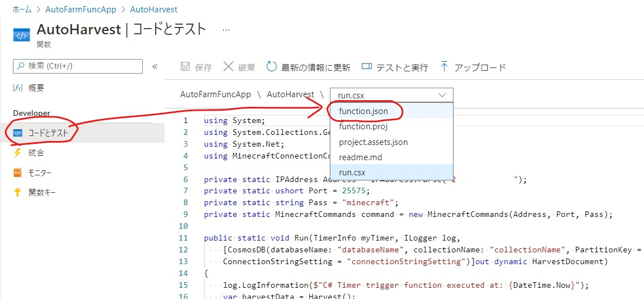Click the Refresh circular arrow icon
Viewport: 644px width, 299px height.
coord(271,67)
